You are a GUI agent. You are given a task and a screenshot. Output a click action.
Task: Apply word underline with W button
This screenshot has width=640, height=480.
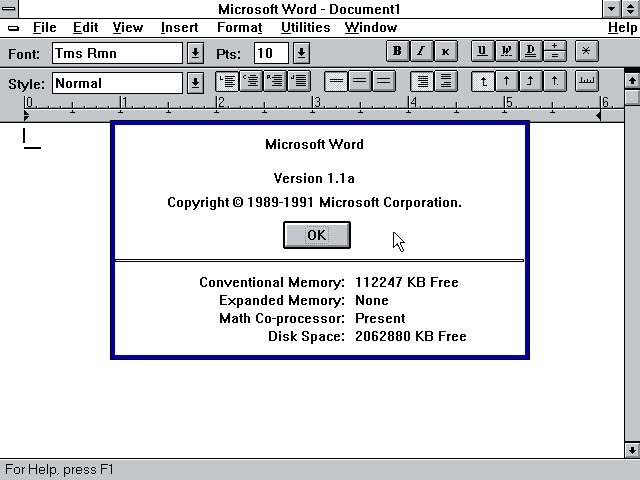point(506,52)
